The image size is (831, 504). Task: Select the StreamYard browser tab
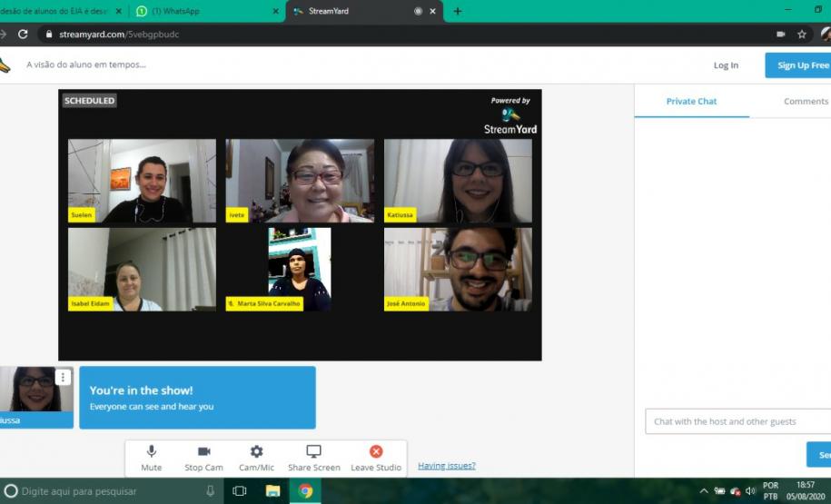pos(364,11)
